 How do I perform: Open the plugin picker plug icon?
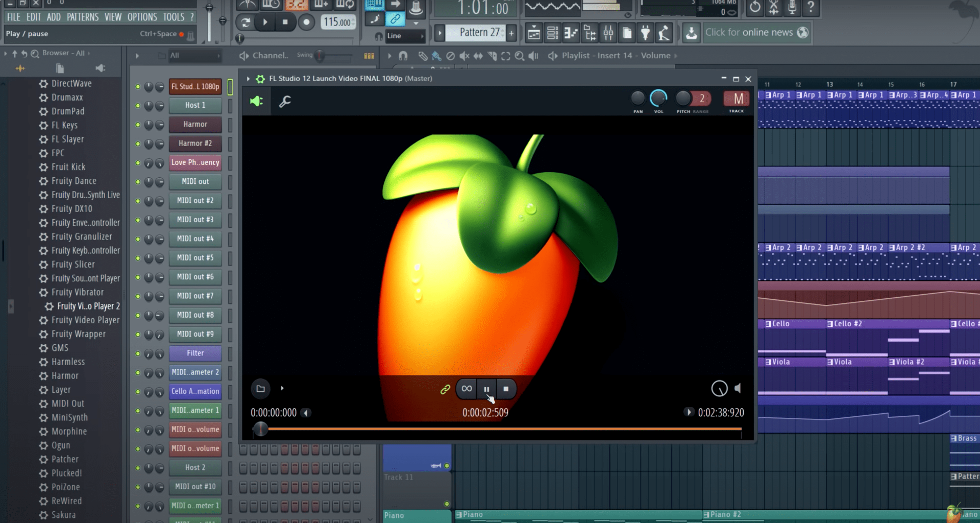pos(646,33)
